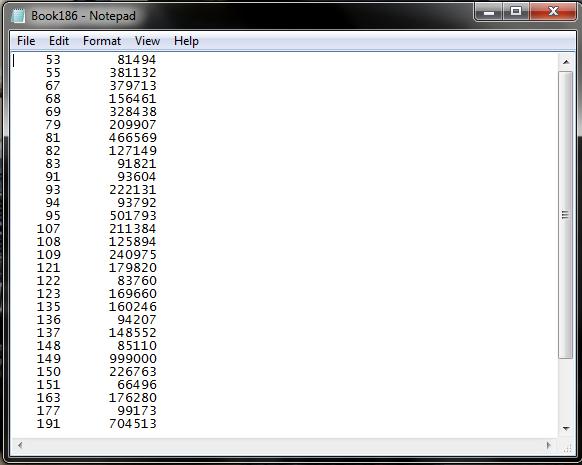
Task: Click the value 222131
Action: point(133,189)
